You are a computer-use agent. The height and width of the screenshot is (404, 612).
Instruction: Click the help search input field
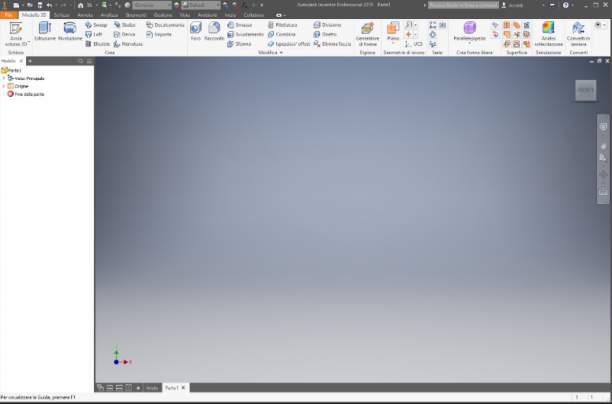pos(463,5)
